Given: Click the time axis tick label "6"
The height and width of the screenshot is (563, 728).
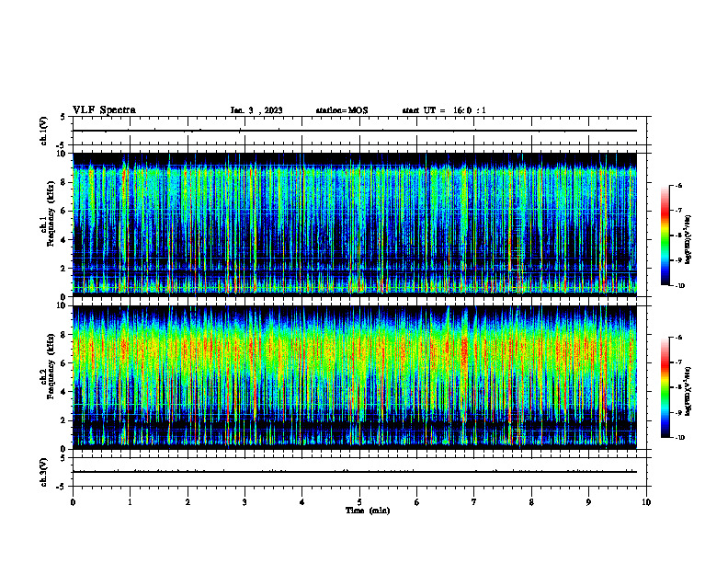Looking at the screenshot, I should click(416, 502).
